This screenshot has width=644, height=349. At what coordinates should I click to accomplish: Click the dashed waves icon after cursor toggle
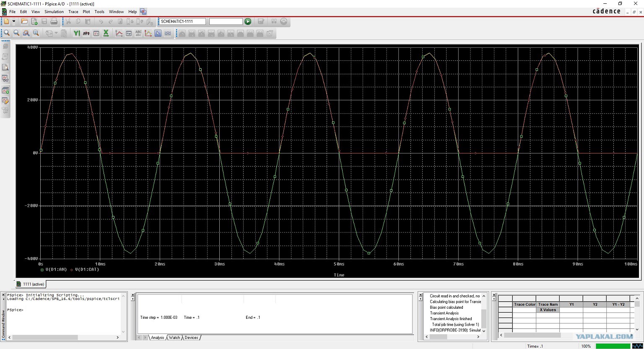pyautogui.click(x=168, y=33)
